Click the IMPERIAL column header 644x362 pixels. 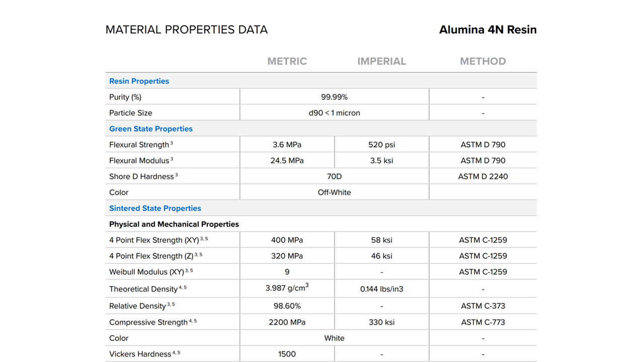click(381, 61)
